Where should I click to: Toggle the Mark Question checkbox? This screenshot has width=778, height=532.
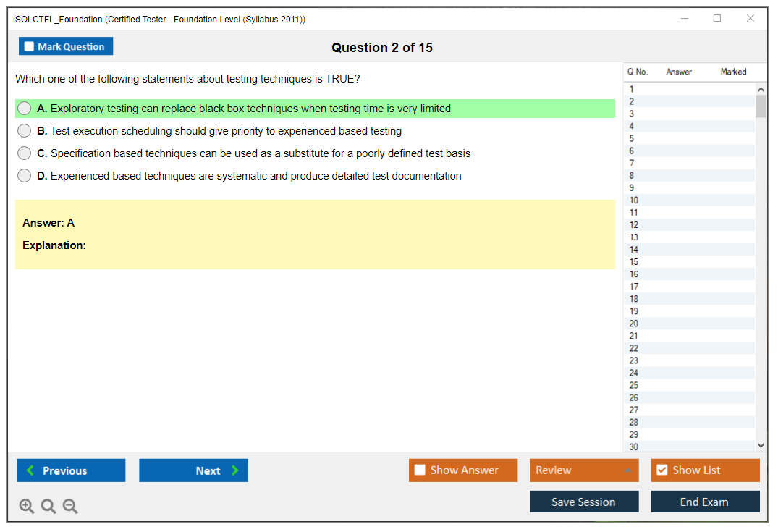30,47
